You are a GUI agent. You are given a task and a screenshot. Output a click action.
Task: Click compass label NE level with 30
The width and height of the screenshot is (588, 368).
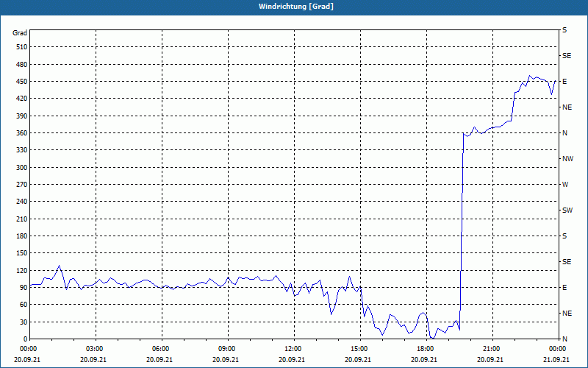point(567,314)
